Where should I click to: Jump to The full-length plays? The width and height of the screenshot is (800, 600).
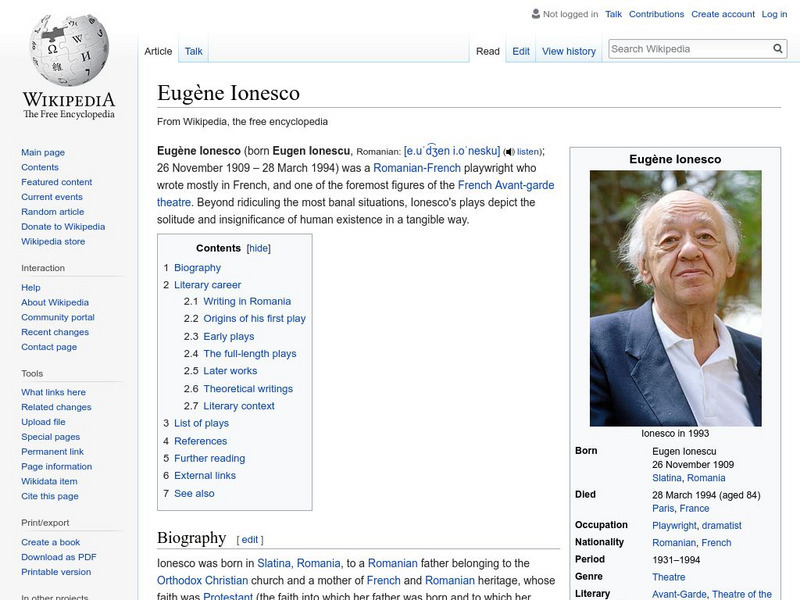[249, 354]
